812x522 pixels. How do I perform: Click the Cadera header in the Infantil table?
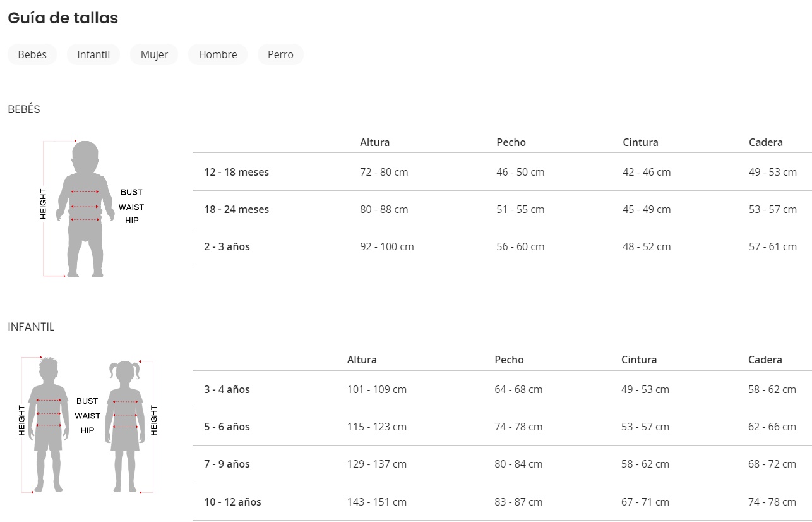(765, 360)
